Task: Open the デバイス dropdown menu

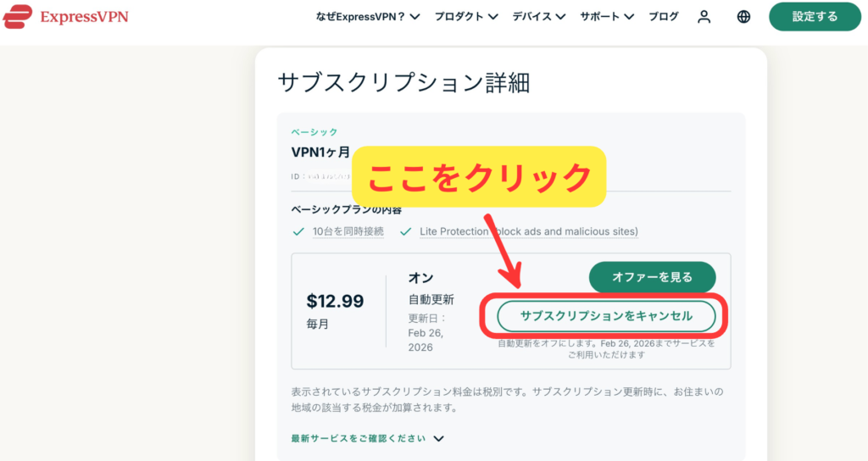Action: [539, 16]
